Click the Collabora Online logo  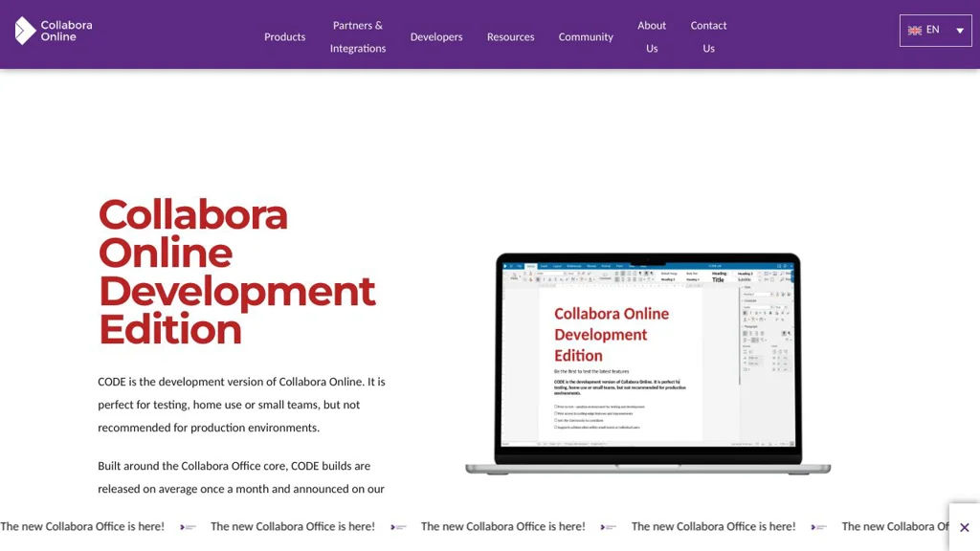pyautogui.click(x=54, y=31)
